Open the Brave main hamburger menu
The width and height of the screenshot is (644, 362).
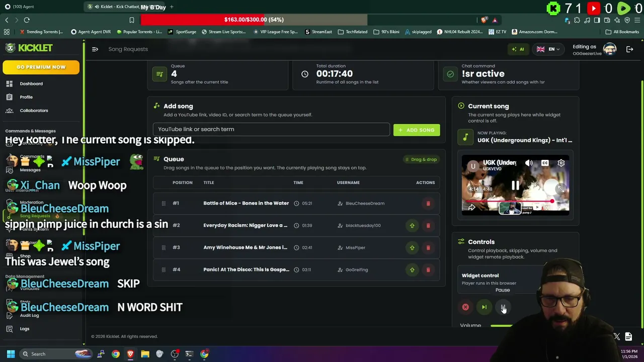pyautogui.click(x=637, y=20)
